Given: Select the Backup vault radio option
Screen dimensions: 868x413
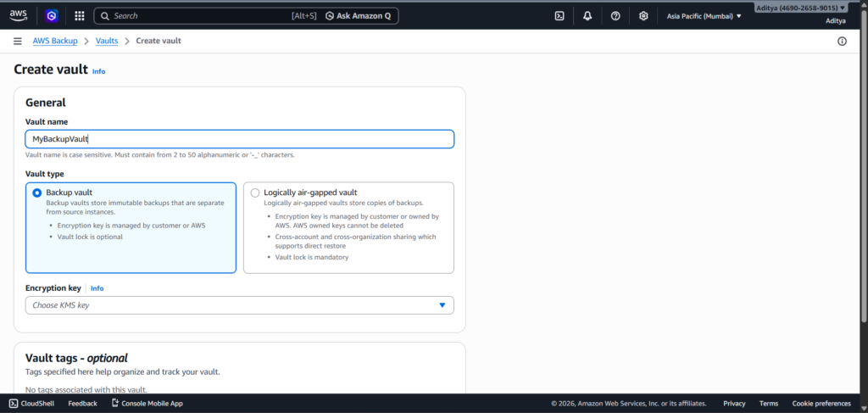Looking at the screenshot, I should tap(36, 193).
